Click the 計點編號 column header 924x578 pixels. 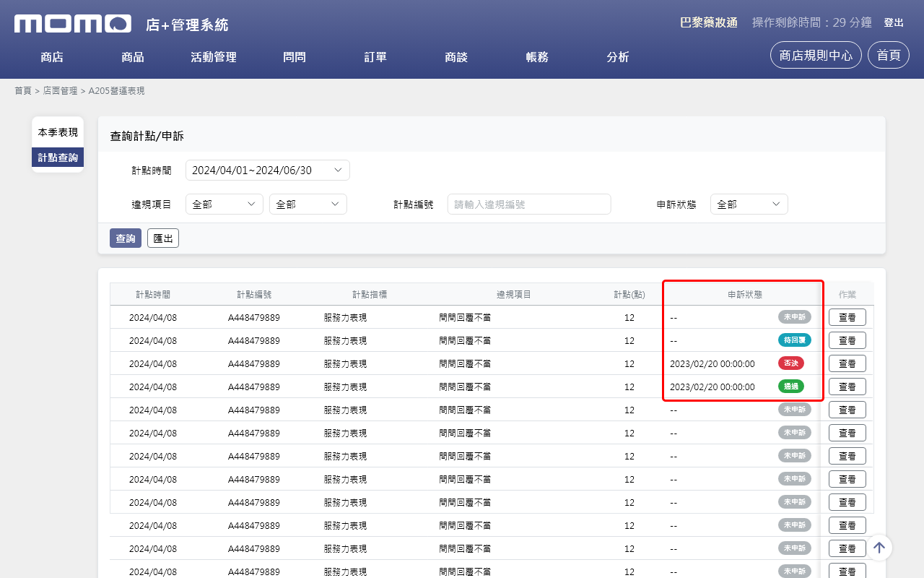click(254, 295)
